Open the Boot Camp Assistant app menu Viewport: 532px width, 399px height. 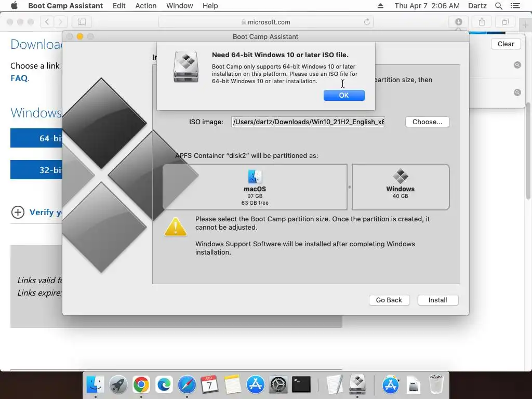tap(65, 6)
